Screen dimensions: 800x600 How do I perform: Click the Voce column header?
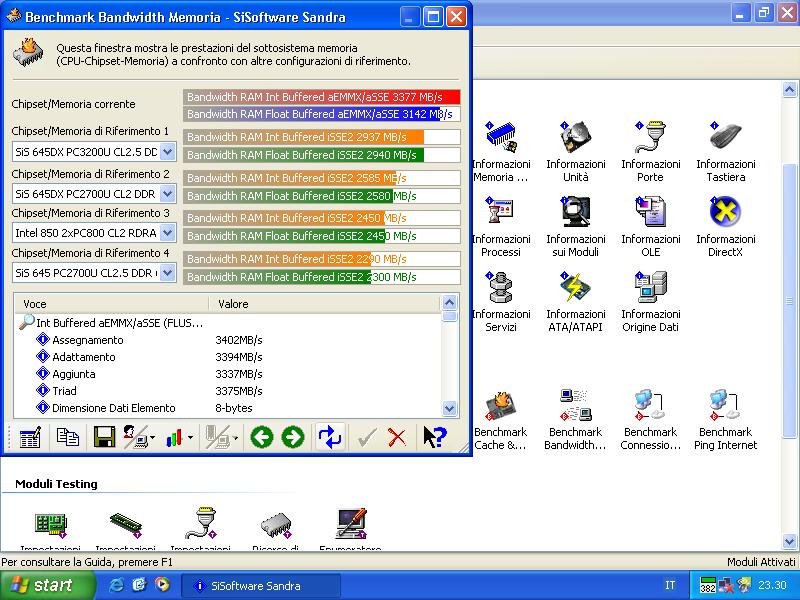pos(112,304)
